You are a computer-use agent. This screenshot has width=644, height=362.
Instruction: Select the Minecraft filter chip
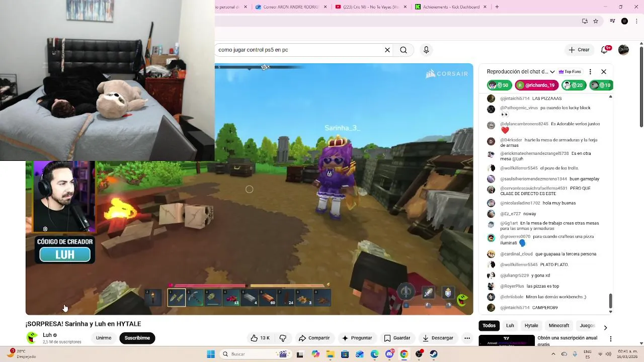coord(559,326)
